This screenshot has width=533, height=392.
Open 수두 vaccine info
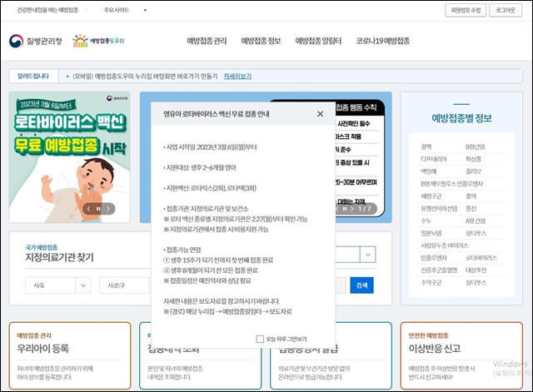click(x=426, y=221)
